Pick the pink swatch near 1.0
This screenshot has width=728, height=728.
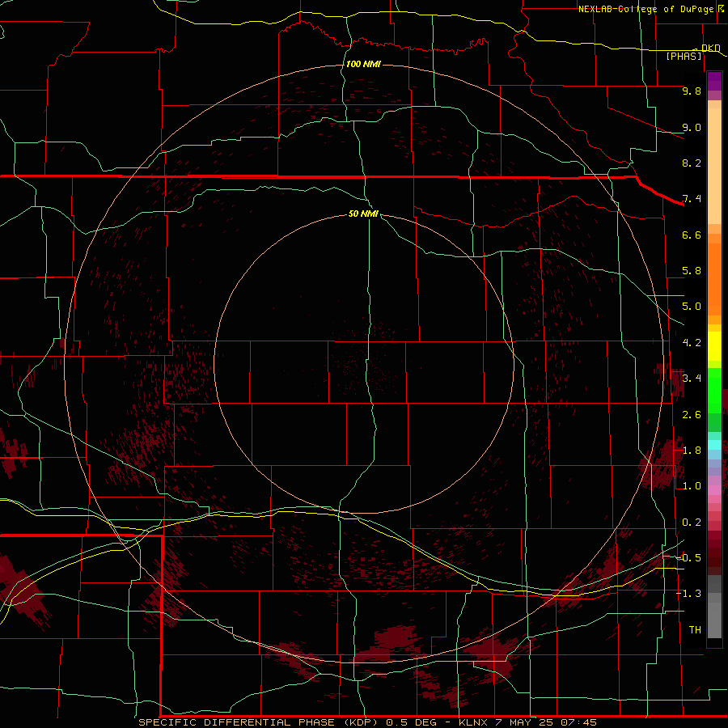pyautogui.click(x=714, y=490)
